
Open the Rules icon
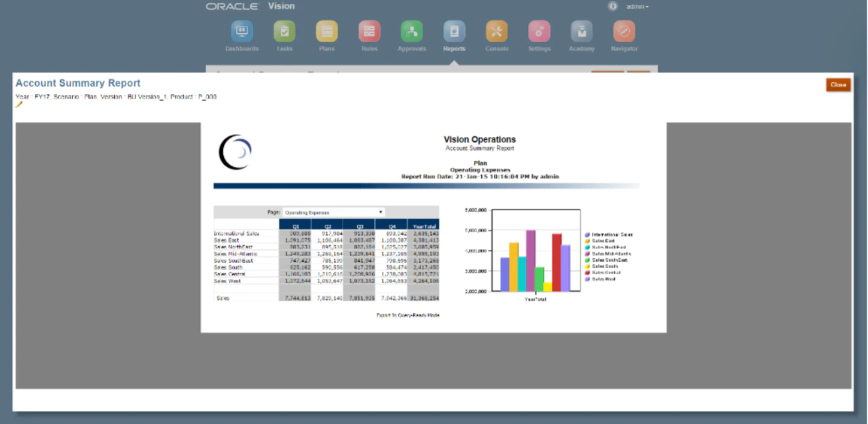(x=369, y=31)
